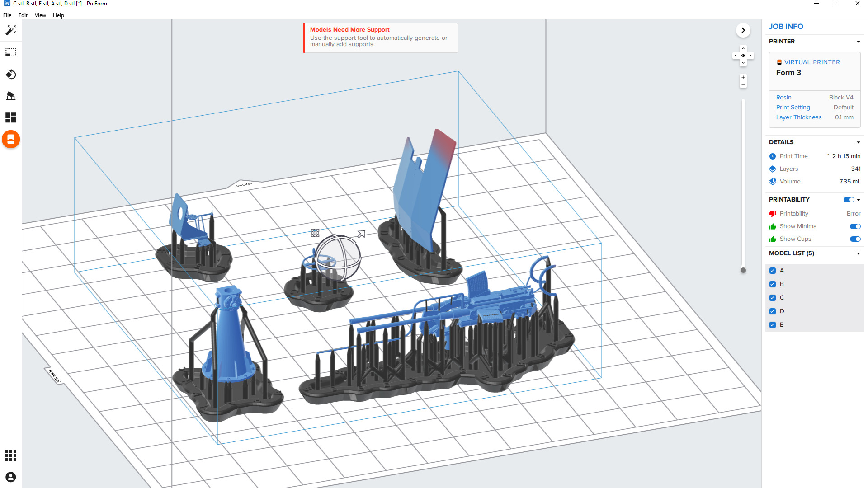Image resolution: width=868 pixels, height=488 pixels.
Task: Click the Models Need More Support alert
Action: click(381, 38)
